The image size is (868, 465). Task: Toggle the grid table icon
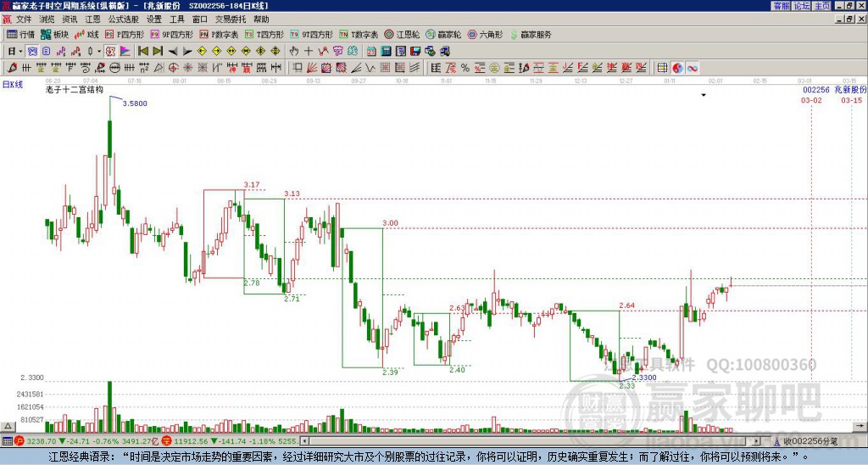click(x=662, y=68)
